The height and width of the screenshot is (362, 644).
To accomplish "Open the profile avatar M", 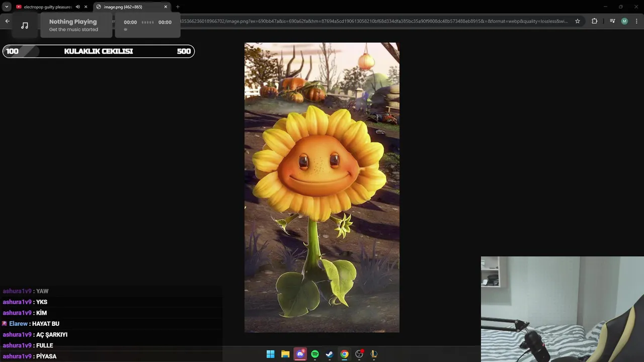I will click(624, 21).
